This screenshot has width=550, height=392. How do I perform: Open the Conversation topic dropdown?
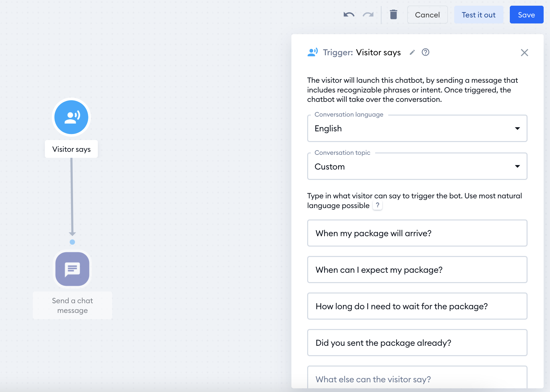point(417,167)
